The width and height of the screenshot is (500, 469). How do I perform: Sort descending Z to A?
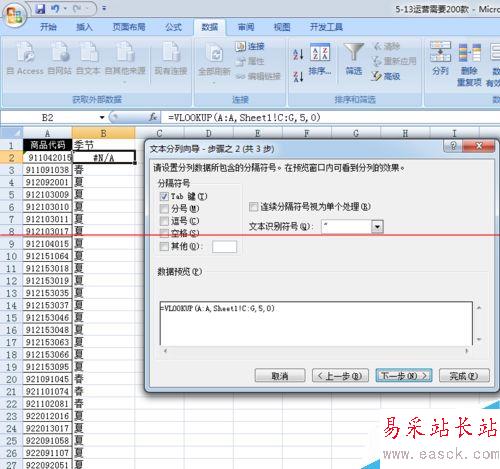click(x=298, y=76)
